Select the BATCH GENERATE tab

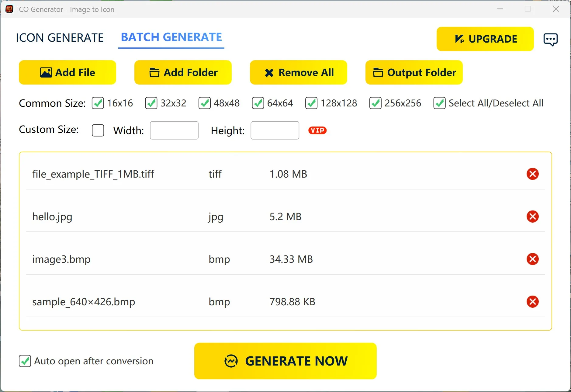tap(171, 37)
